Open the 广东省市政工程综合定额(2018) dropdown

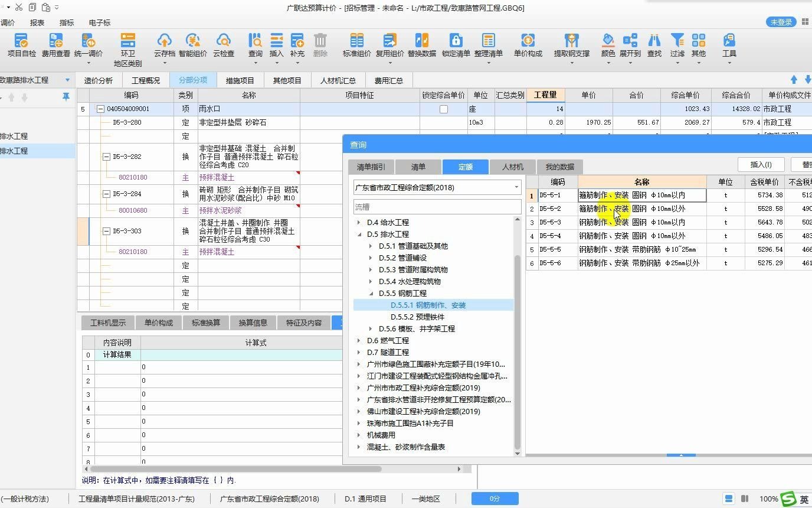click(x=516, y=188)
